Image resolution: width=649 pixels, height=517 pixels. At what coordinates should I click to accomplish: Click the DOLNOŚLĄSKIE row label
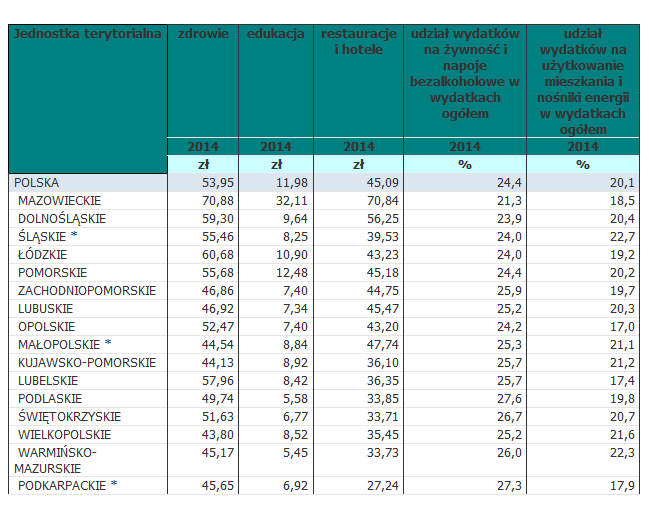click(62, 219)
